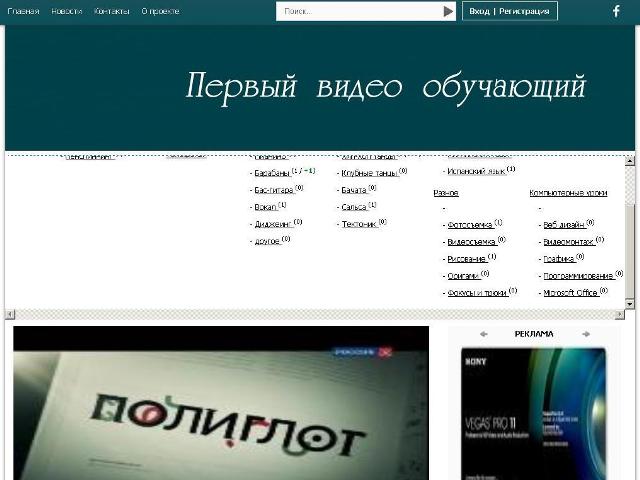Screen dimensions: 640x480
Task: Open the Microsoft Office lessons link
Action: tap(570, 293)
